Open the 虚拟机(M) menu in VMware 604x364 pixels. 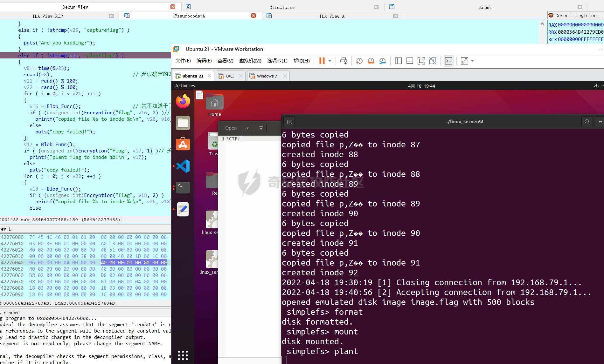pyautogui.click(x=250, y=61)
